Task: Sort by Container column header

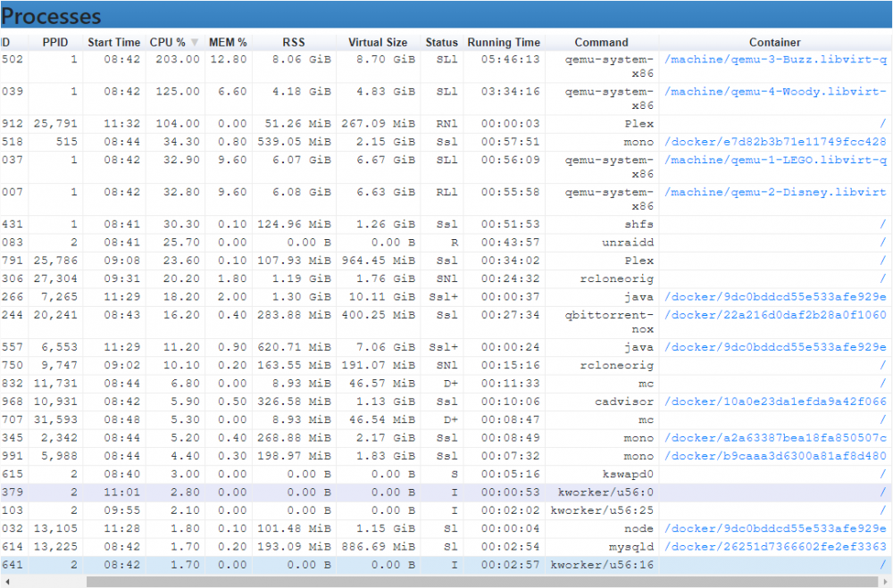Action: (774, 42)
